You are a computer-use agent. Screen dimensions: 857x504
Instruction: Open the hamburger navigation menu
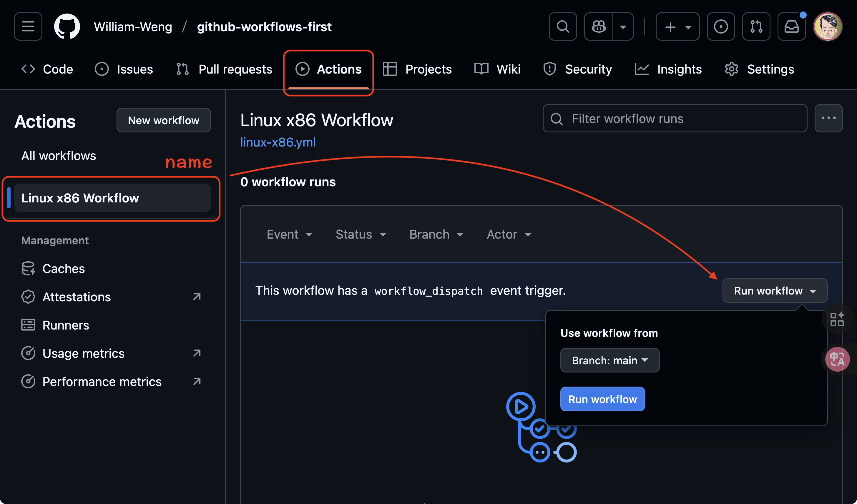coord(28,26)
